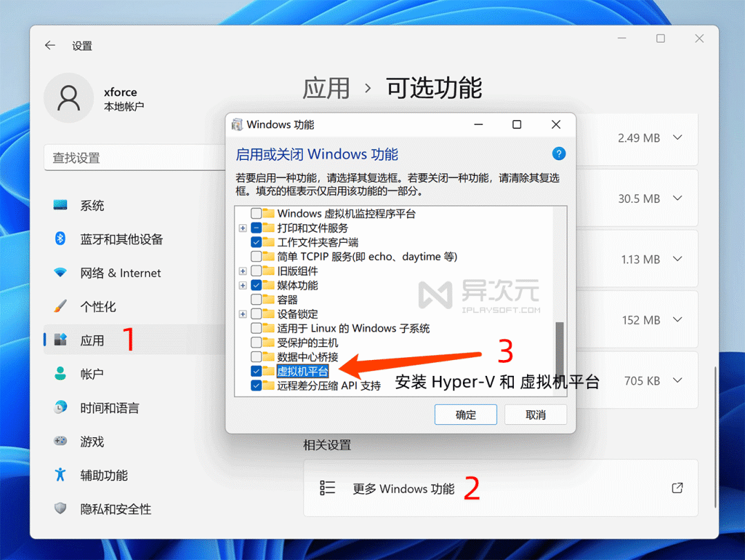Select the 工作文件夹客户端 label
745x560 pixels.
pos(318,242)
